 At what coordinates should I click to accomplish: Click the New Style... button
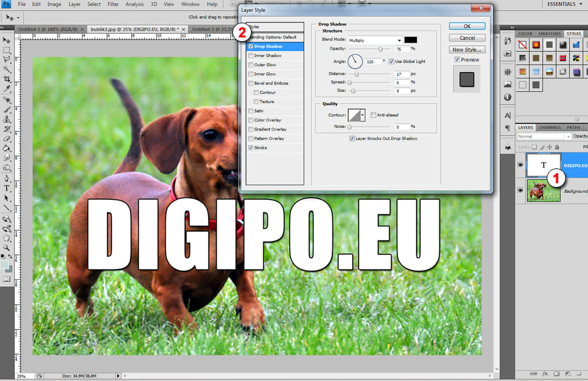[467, 50]
